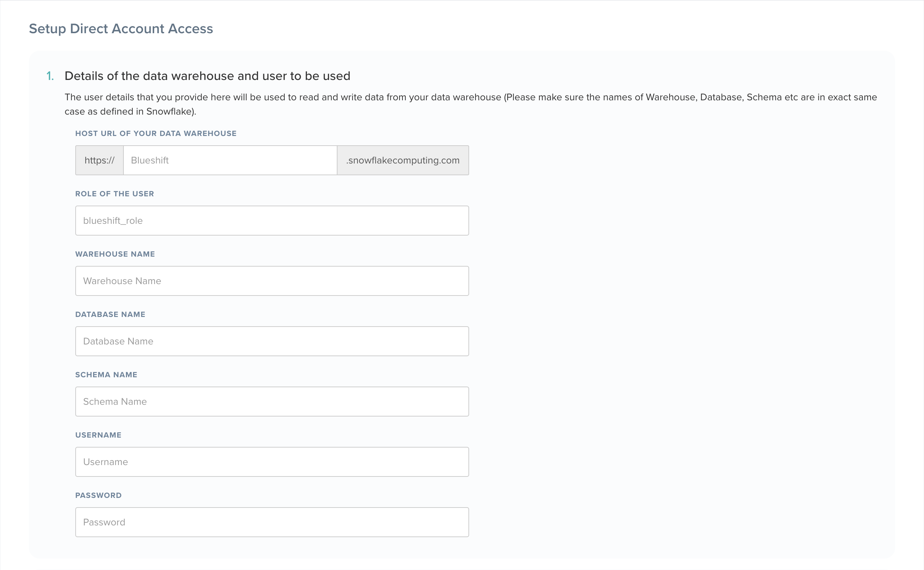Screen dimensions: 924x570
Task: Click the Warehouse Name input box
Action: [272, 281]
